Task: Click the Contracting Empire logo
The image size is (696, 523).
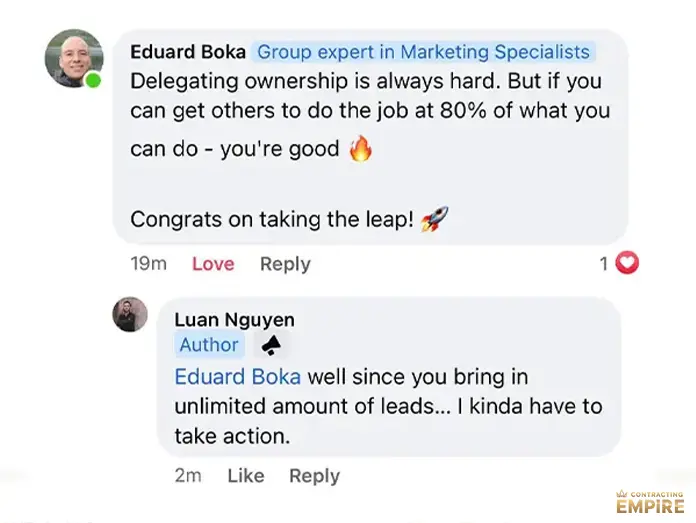Action: 650,502
